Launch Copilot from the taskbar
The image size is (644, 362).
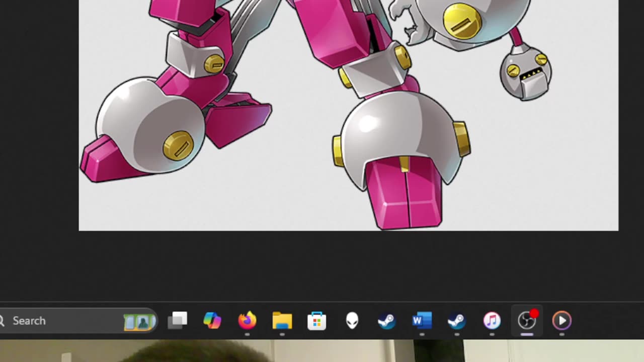(212, 320)
